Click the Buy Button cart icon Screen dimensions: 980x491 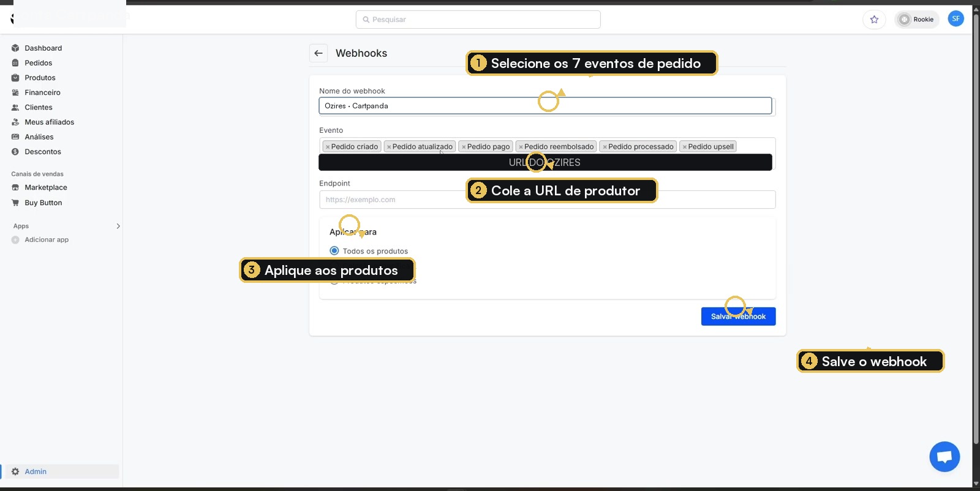(x=15, y=203)
